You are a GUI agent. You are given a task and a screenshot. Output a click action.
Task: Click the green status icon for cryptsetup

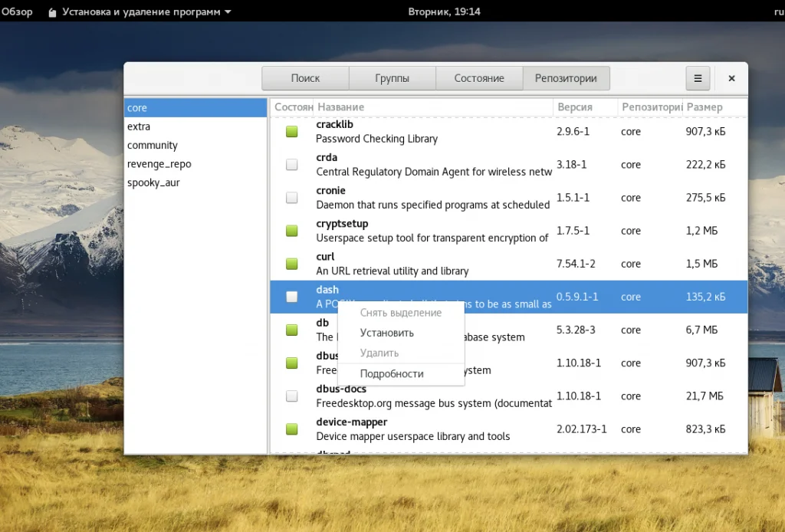tap(291, 231)
